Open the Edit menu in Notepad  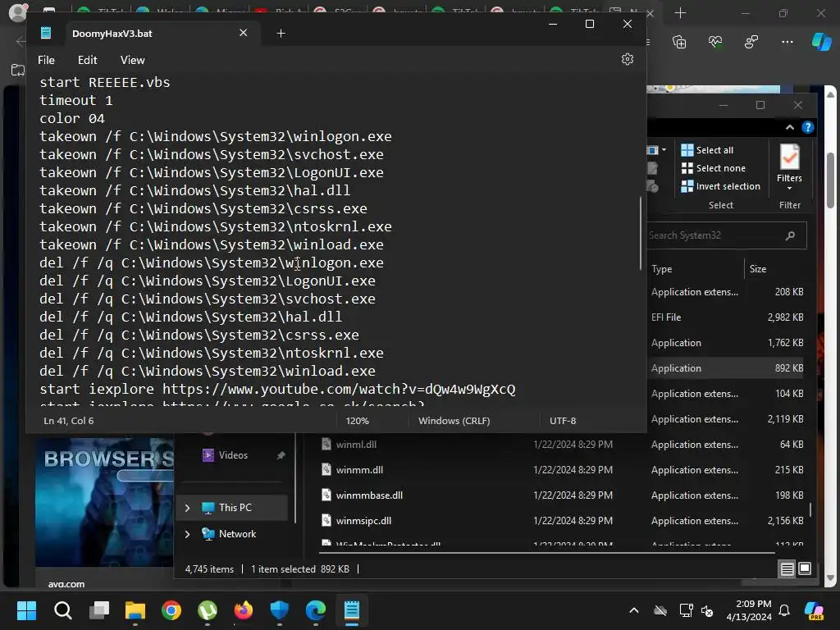[x=87, y=60]
